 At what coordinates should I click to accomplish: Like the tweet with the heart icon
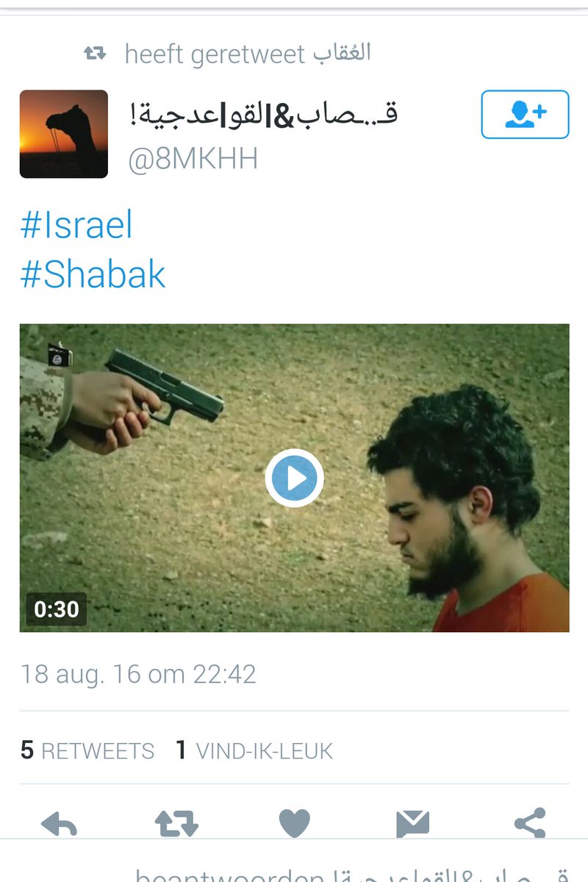click(294, 823)
